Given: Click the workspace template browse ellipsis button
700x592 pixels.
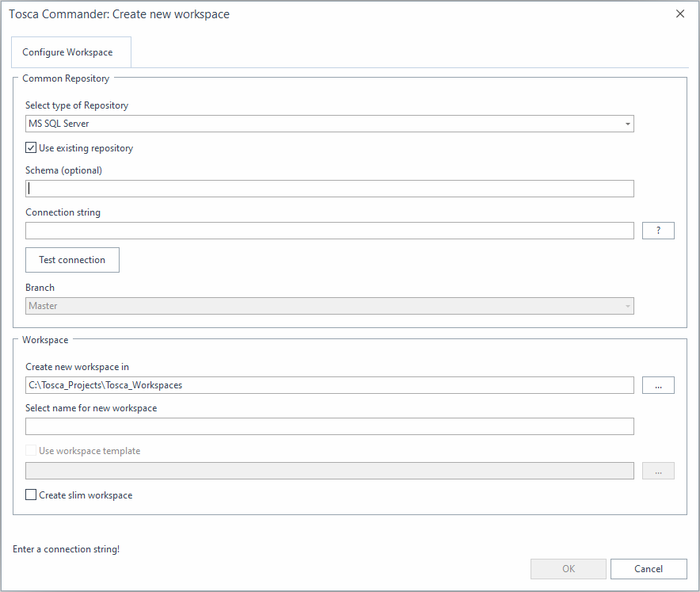Looking at the screenshot, I should (x=658, y=471).
